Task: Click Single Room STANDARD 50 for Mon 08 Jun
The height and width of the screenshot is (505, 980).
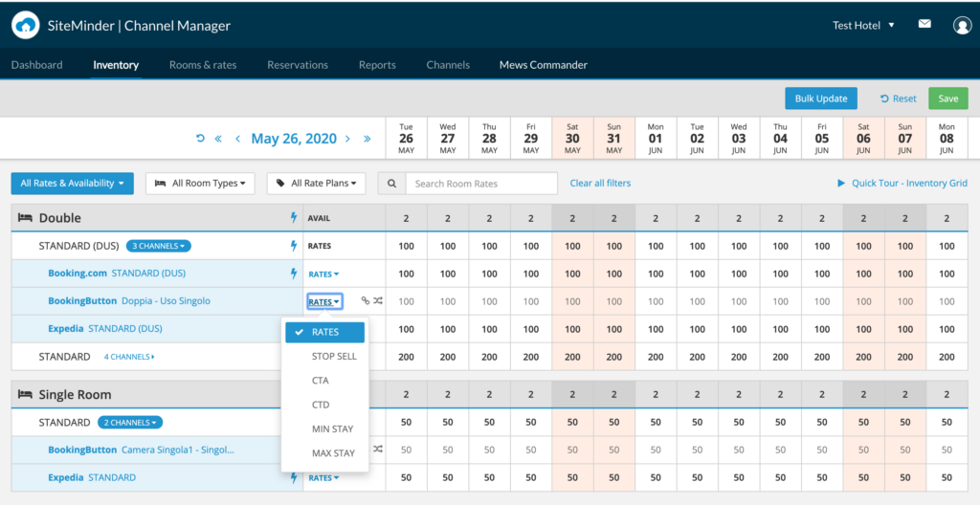Action: (x=947, y=423)
